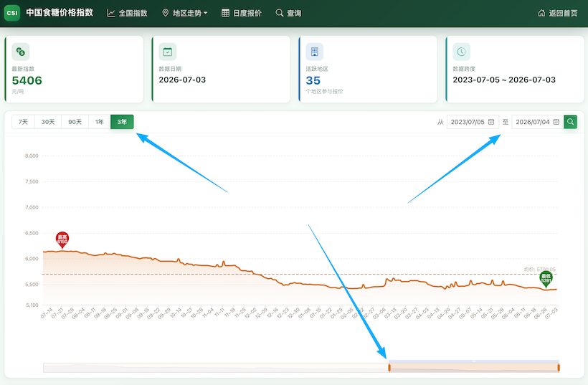The height and width of the screenshot is (385, 588).
Task: Click the green 最低 marker on chart
Action: (546, 279)
